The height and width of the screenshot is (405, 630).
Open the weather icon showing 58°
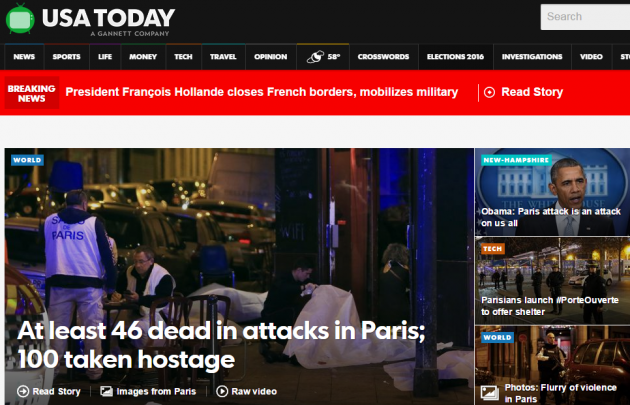(315, 57)
